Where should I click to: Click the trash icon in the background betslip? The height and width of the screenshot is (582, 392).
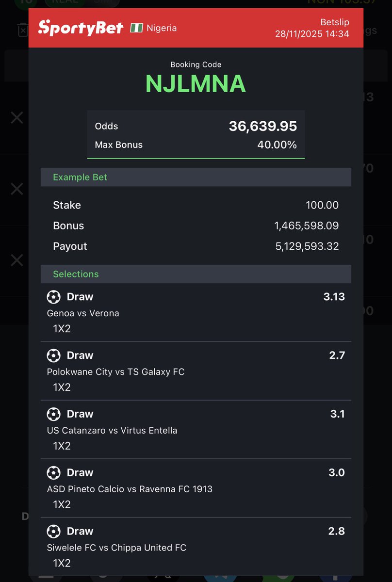click(x=22, y=30)
